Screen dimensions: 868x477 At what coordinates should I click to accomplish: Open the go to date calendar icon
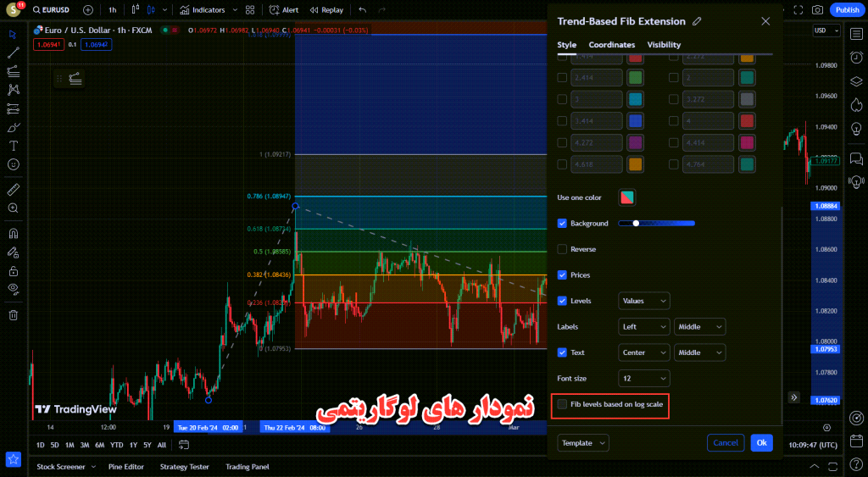184,445
